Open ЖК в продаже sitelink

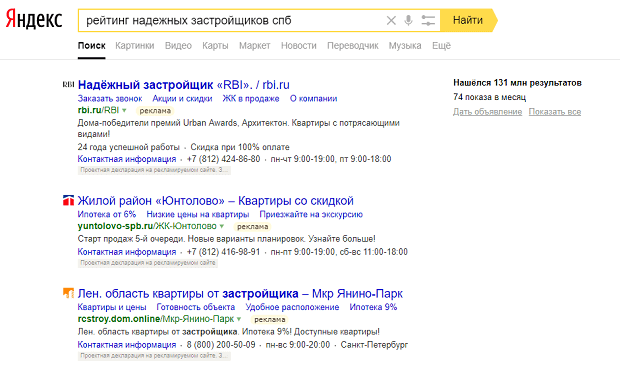click(251, 98)
